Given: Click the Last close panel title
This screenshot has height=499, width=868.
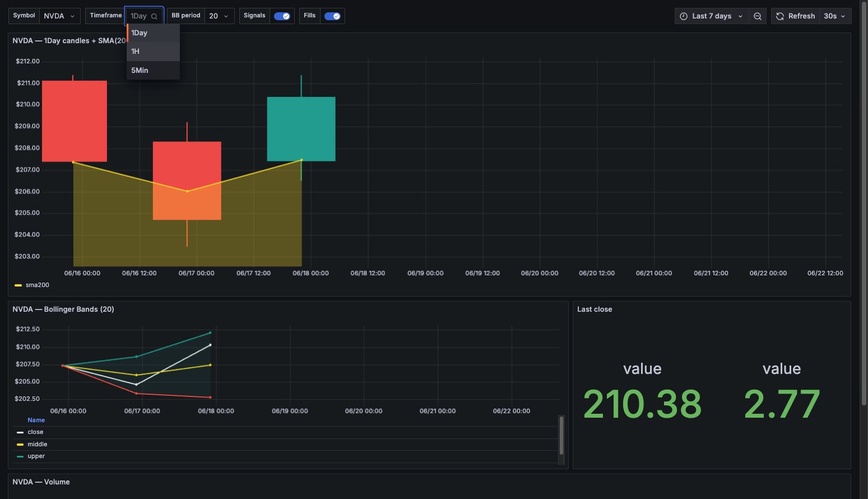Looking at the screenshot, I should click(x=595, y=309).
